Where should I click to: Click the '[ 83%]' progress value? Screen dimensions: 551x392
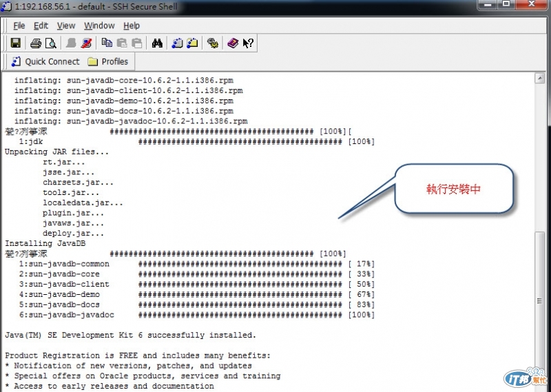coord(361,305)
